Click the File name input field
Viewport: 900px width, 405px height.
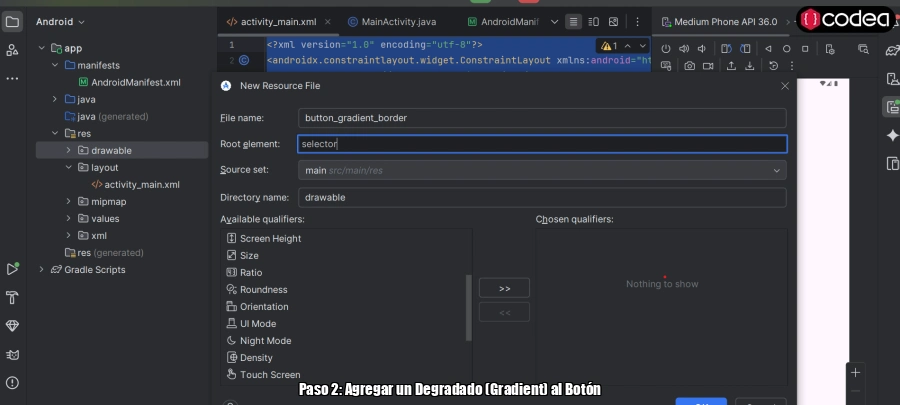click(542, 118)
